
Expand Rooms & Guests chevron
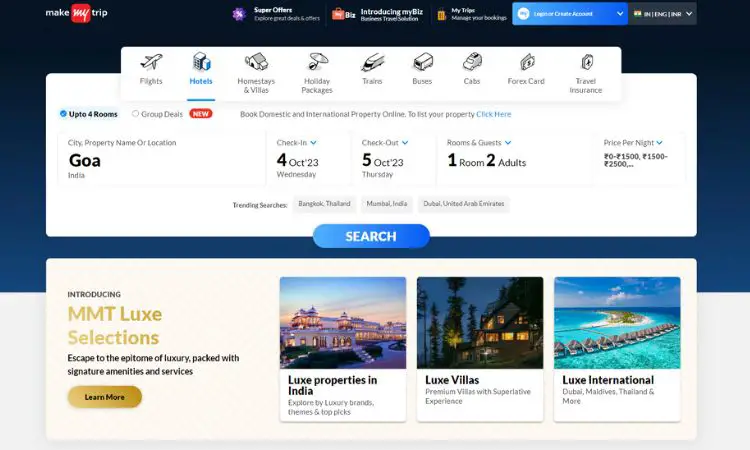coord(508,143)
